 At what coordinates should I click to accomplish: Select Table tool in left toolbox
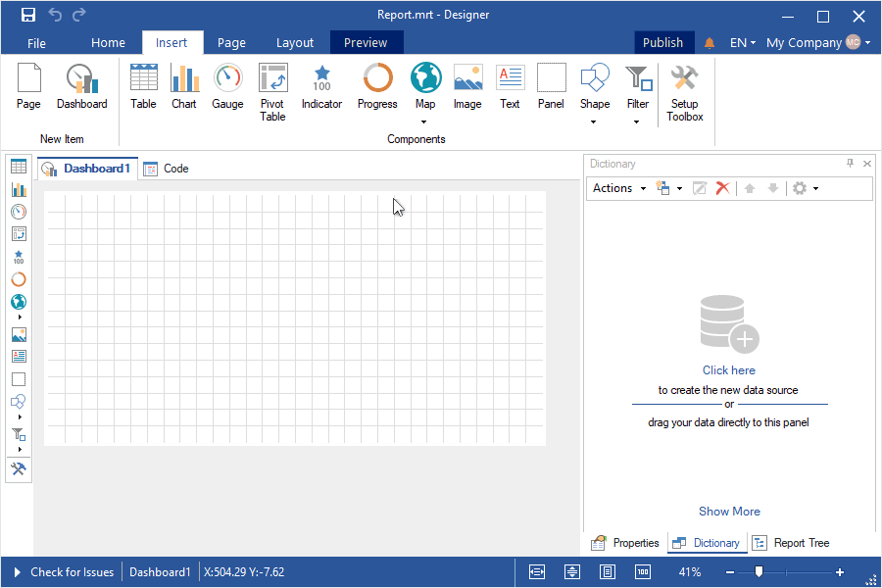(19, 167)
